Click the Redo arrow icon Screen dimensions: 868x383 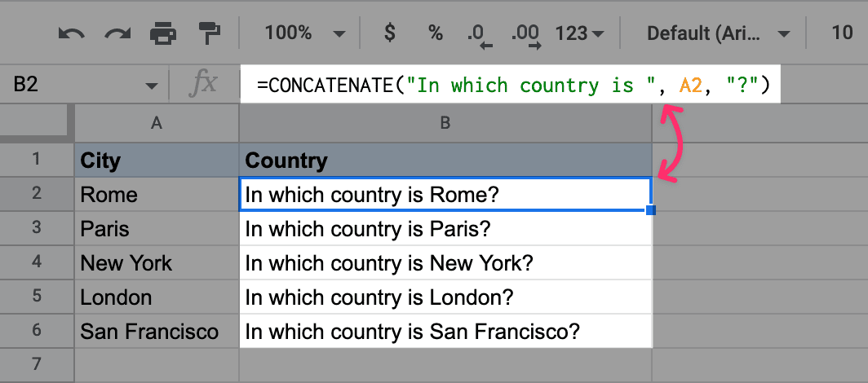pyautogui.click(x=117, y=33)
